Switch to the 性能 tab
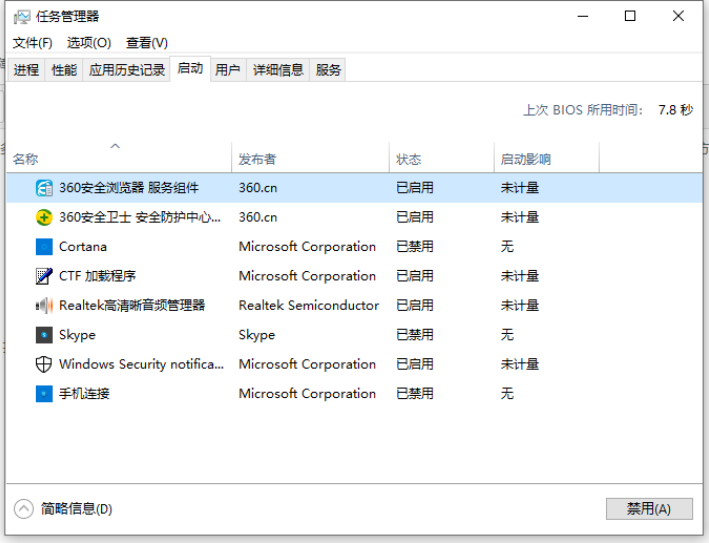Image resolution: width=709 pixels, height=543 pixels. [64, 70]
